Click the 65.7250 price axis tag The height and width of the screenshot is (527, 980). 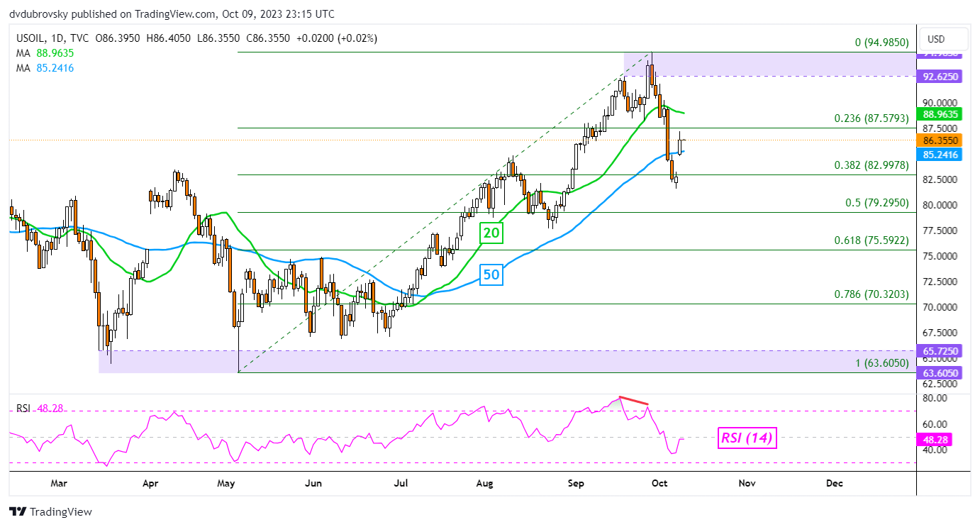(941, 351)
